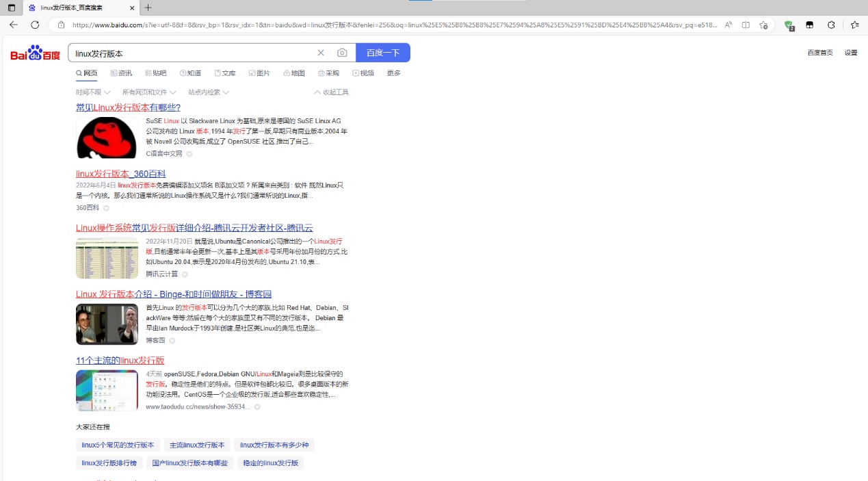Refresh the Baidu results page

pyautogui.click(x=35, y=25)
